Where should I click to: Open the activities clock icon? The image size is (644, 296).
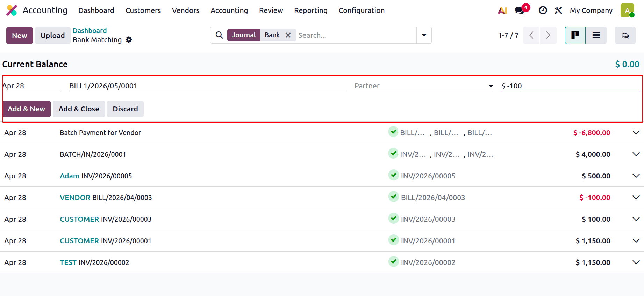[x=543, y=10]
